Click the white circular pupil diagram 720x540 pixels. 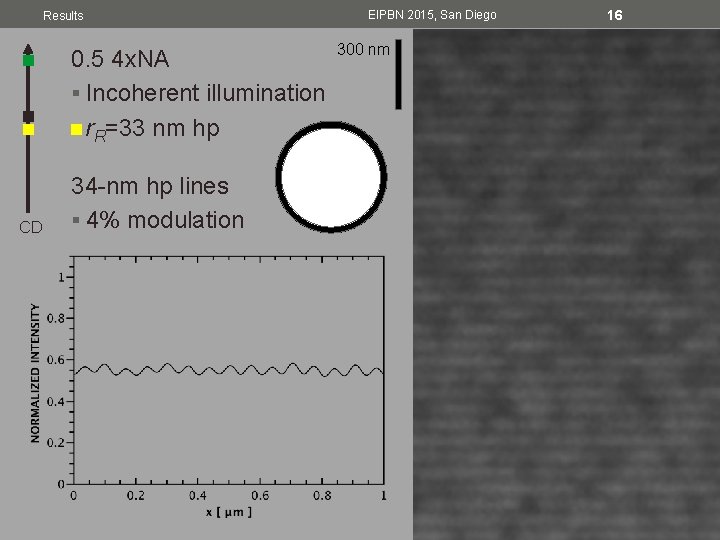[x=331, y=177]
